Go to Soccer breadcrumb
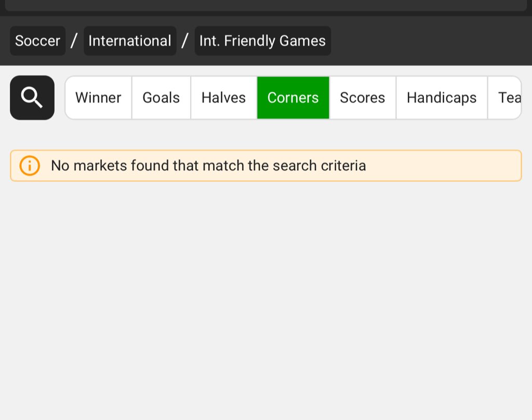This screenshot has height=420, width=532. (37, 40)
